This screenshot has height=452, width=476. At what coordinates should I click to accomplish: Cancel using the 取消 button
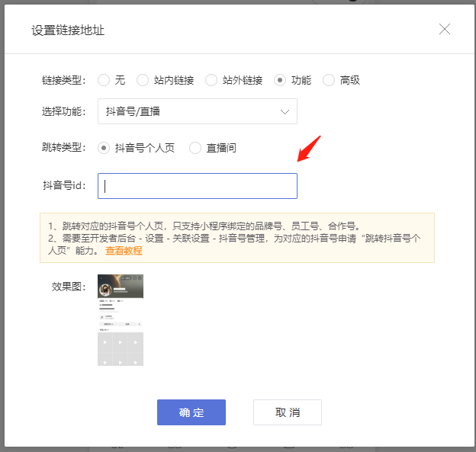(x=288, y=412)
